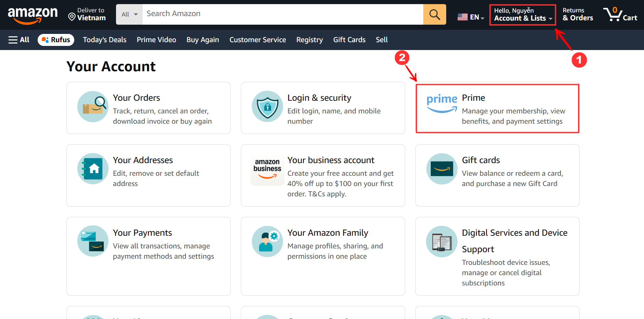Open the Sell page

point(382,40)
